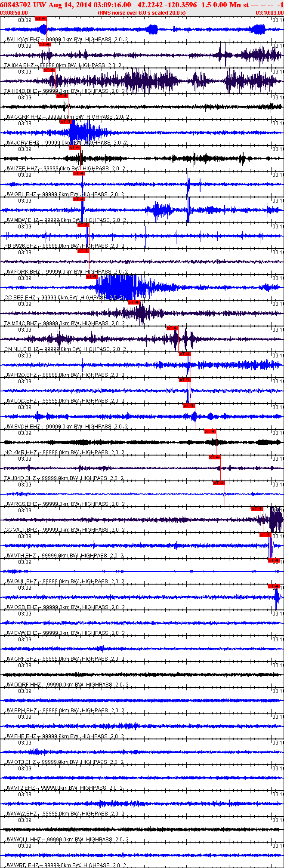This screenshot has height=868, width=284.
Task: Select the xT 4 pick flag on the UW.RCS trace
Action: [x=219, y=483]
